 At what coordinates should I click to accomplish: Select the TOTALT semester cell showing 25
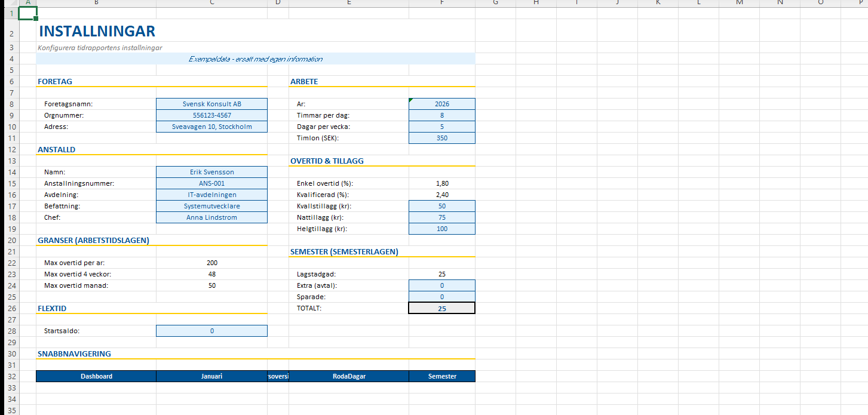(442, 309)
